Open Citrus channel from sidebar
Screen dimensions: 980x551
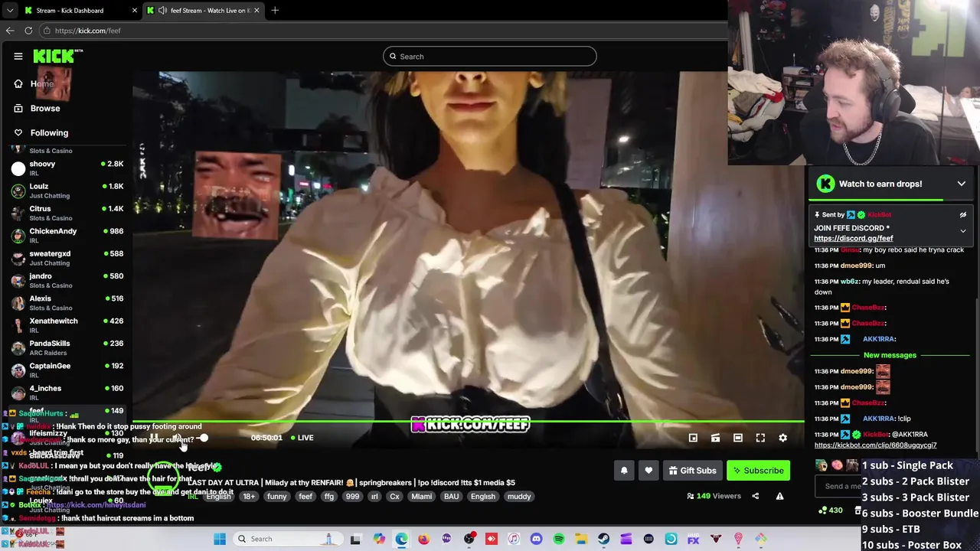point(67,213)
